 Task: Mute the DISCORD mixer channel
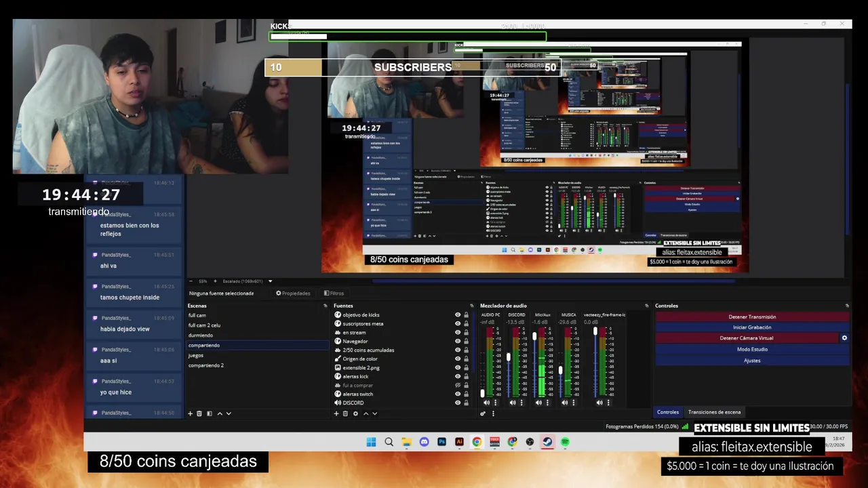512,403
